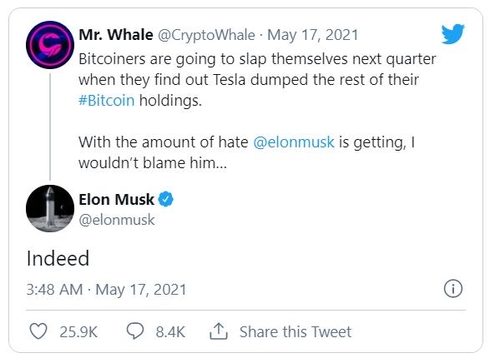
Task: Follow the #Bitcoin hashtag link
Action: point(106,100)
